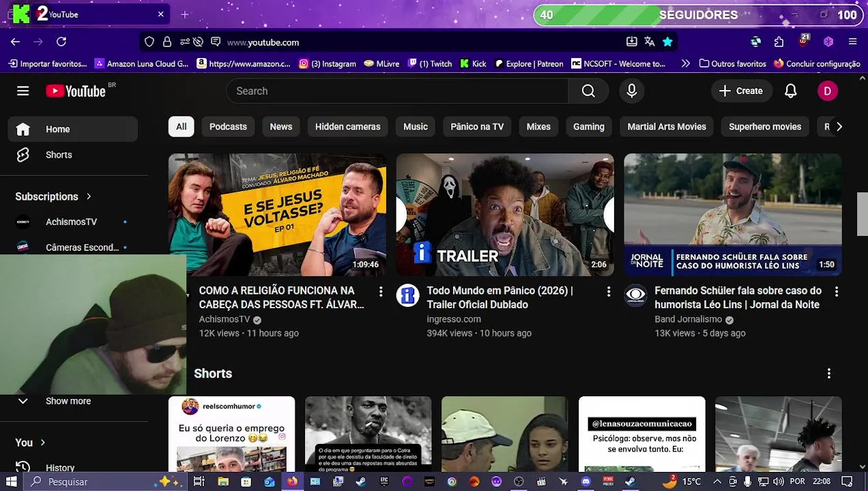Open the Twitch bookmark
Image resolution: width=868 pixels, height=491 pixels.
tap(430, 63)
